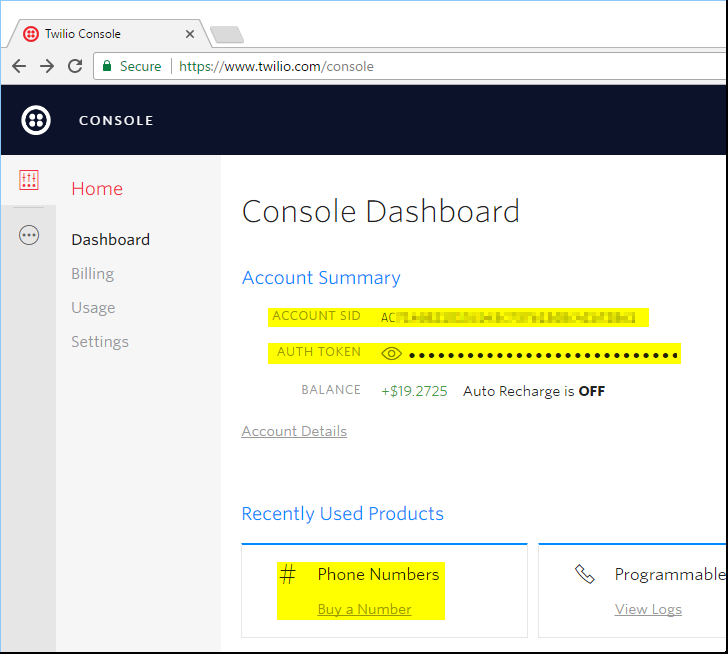Click the Programmable phone handset icon

(x=585, y=574)
